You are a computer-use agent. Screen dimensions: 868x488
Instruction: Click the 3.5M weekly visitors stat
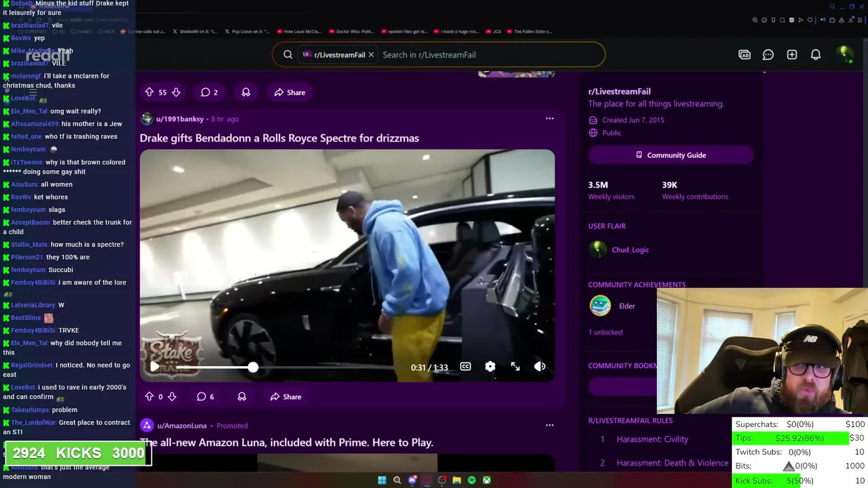click(611, 190)
